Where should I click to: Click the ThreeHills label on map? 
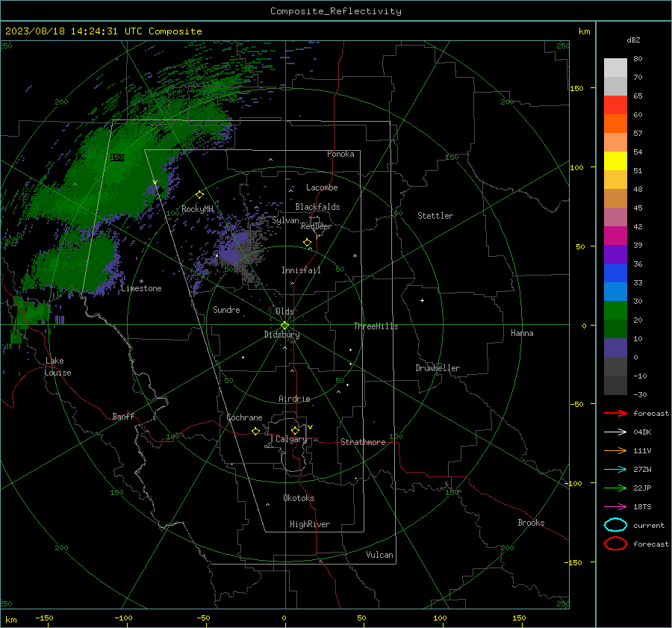(x=376, y=326)
